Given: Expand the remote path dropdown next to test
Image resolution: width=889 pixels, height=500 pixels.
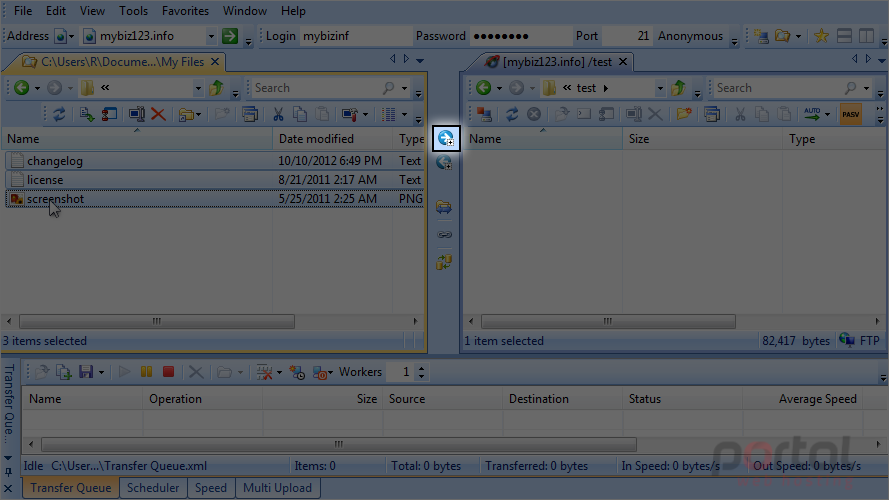Looking at the screenshot, I should pos(660,88).
